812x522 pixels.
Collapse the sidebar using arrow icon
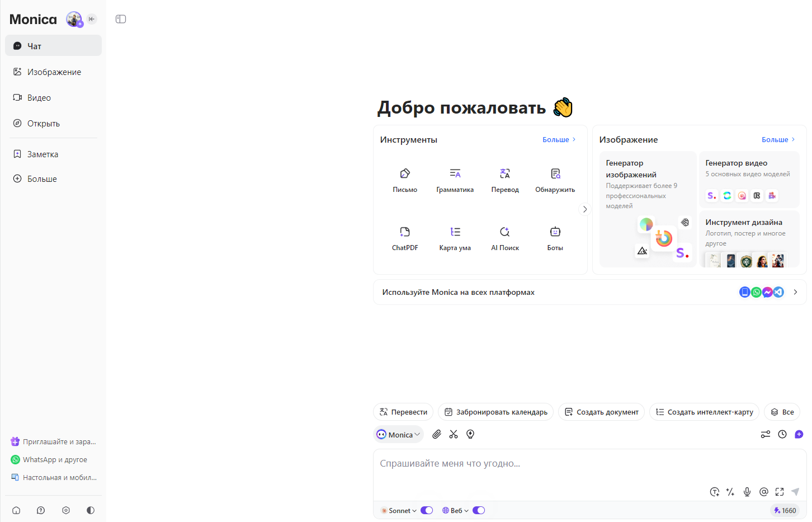coord(92,19)
